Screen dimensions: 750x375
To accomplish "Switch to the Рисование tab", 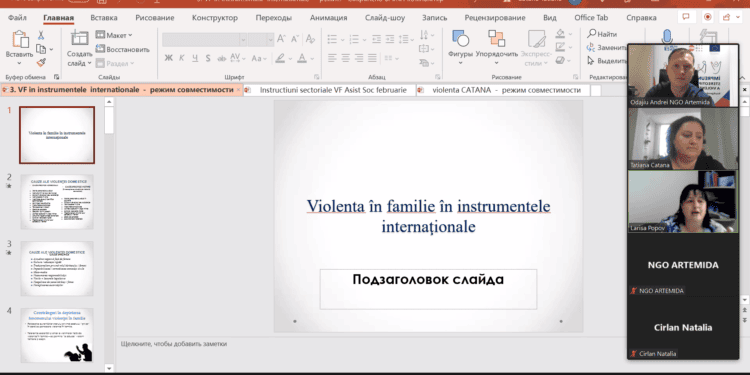I will (154, 18).
